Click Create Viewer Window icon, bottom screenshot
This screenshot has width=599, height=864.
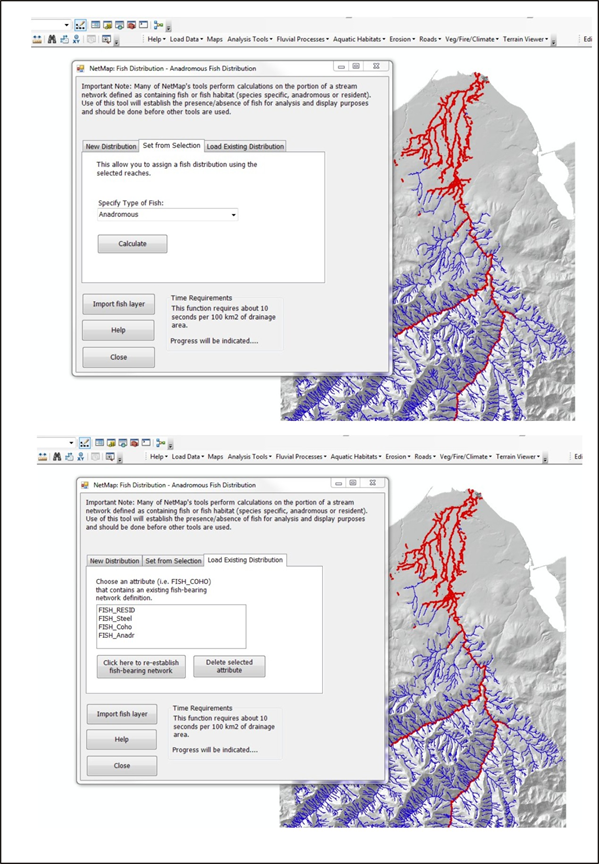pyautogui.click(x=110, y=456)
